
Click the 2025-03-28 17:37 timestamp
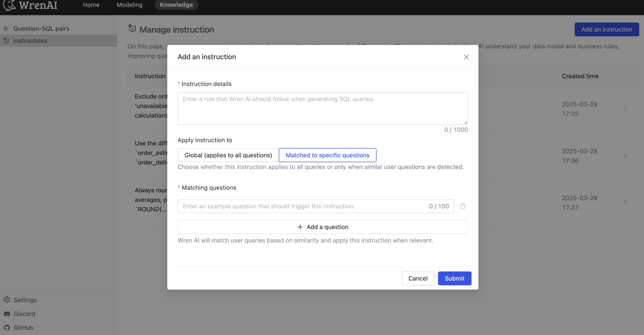tap(580, 203)
